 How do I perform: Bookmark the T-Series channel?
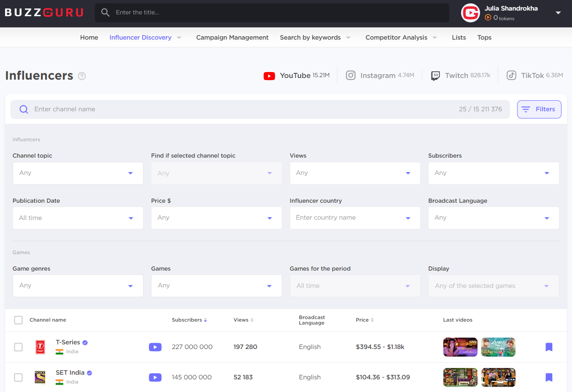click(x=549, y=347)
